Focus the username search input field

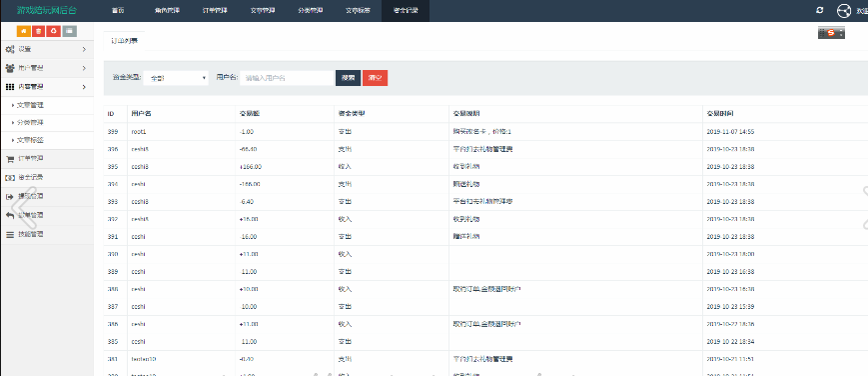tap(288, 78)
